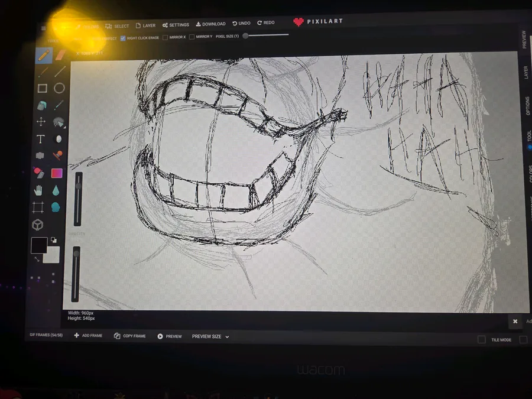The width and height of the screenshot is (532, 399).
Task: Select the selection helmet tool
Action: [x=59, y=122]
